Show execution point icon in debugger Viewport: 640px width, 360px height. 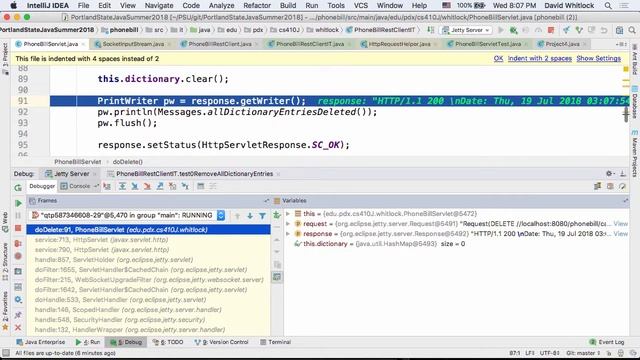point(107,186)
